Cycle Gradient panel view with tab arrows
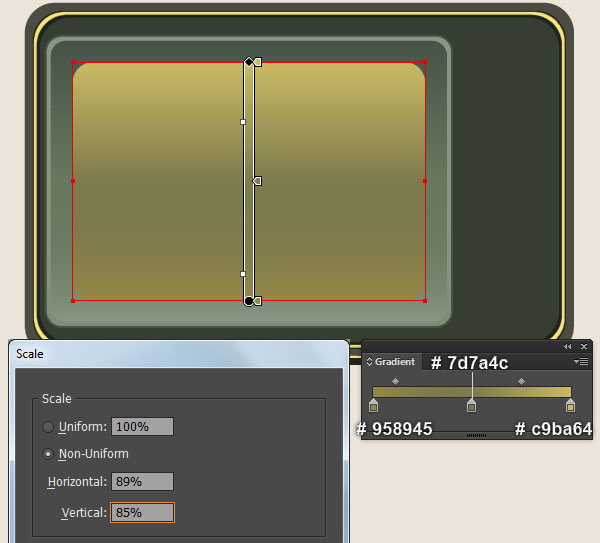Screen dimensions: 600x543 (369, 362)
